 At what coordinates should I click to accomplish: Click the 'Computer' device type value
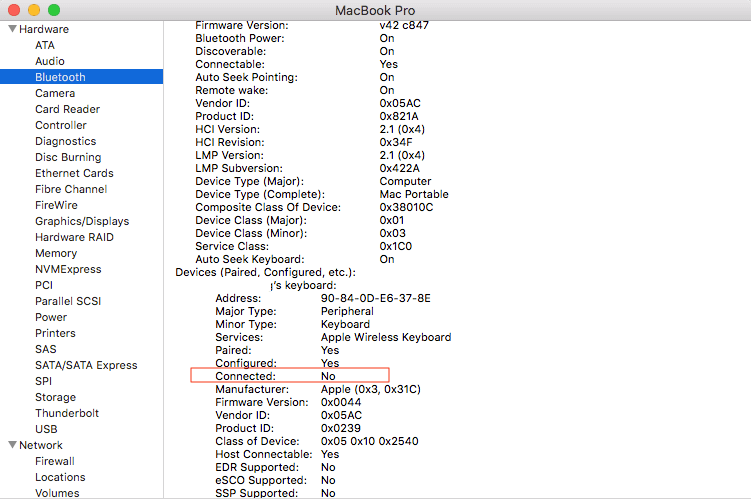405,181
